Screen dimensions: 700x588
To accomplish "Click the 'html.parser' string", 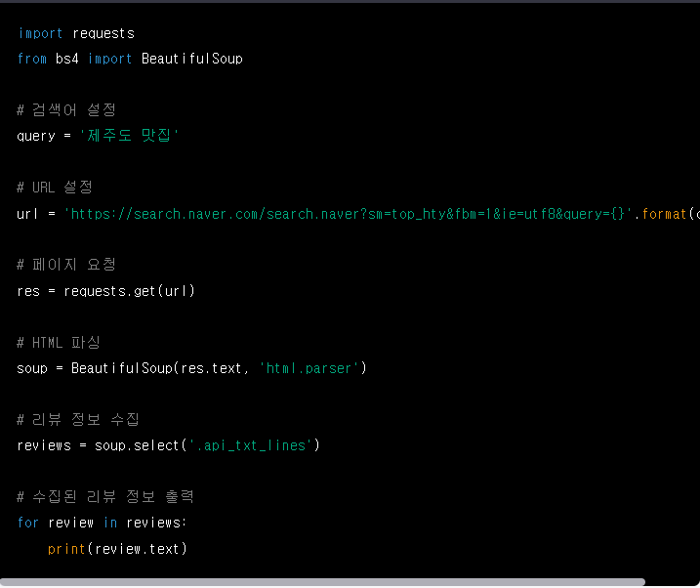I will 309,368.
